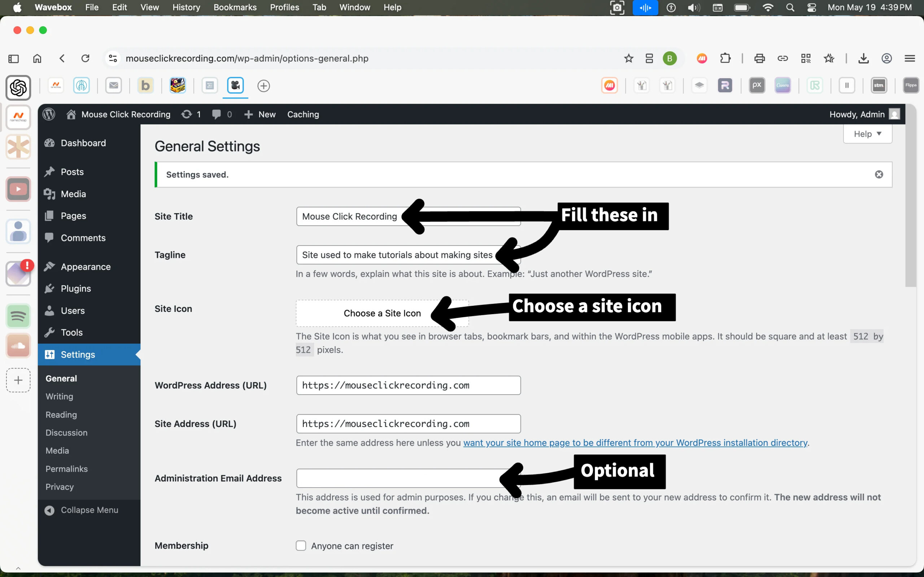
Task: Click the WordPress logo in admin bar
Action: point(49,114)
